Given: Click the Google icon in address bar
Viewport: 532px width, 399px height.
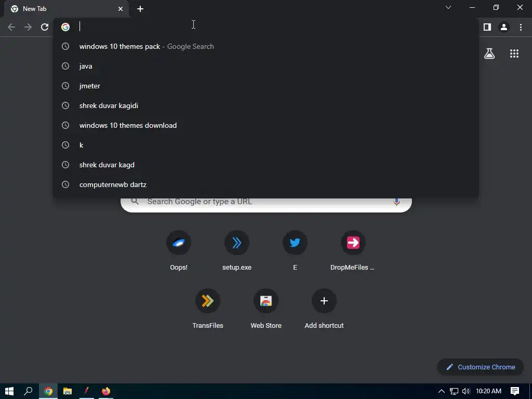Looking at the screenshot, I should 65,27.
